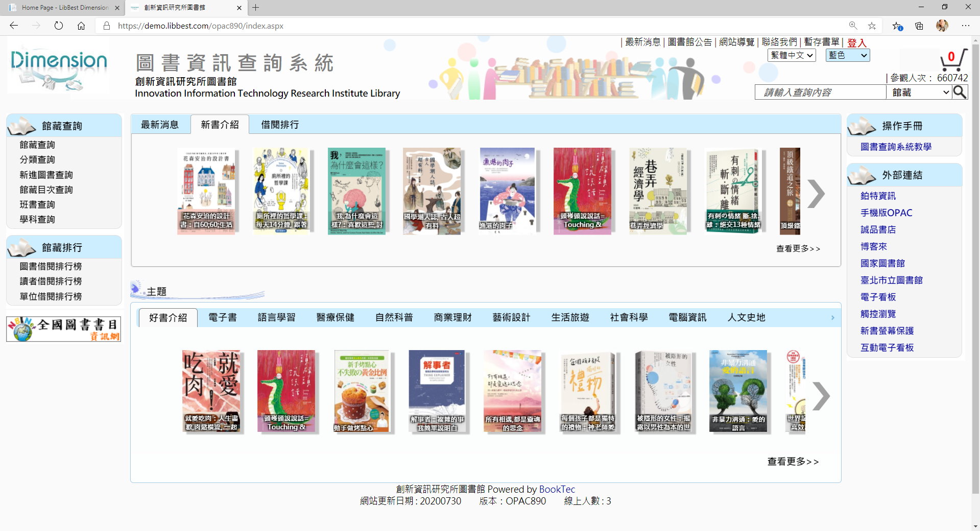Viewport: 980px width, 531px height.
Task: Click 查看更多>> under new books
Action: coord(798,248)
